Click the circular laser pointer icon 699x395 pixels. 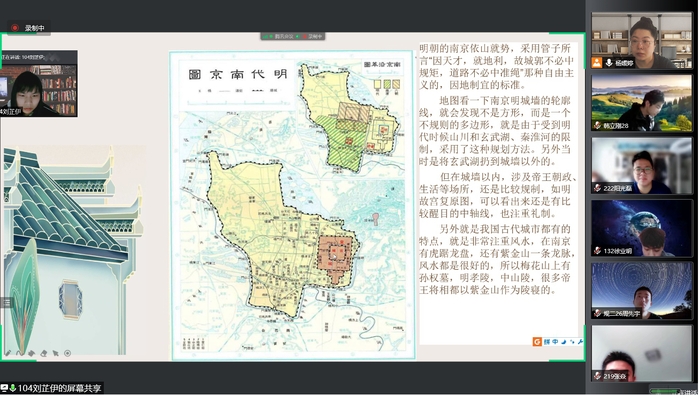(x=67, y=353)
